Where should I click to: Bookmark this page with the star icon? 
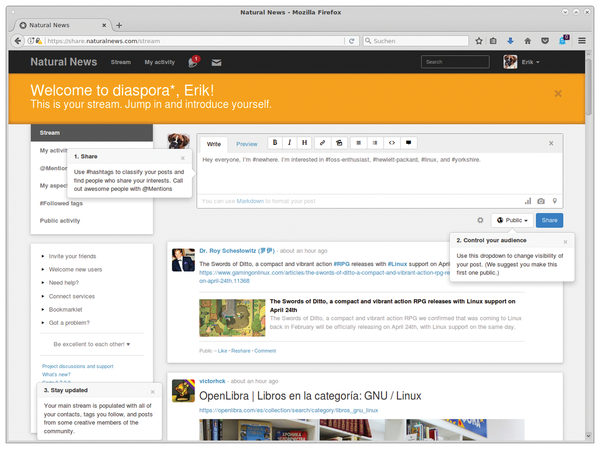pos(479,41)
